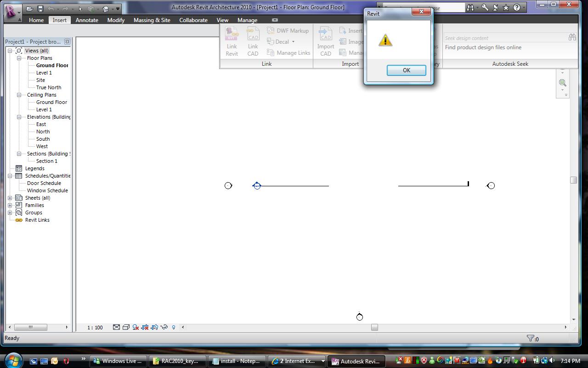Open the RAC2010_key taskbar button
Image resolution: width=588 pixels, height=368 pixels.
pos(178,361)
